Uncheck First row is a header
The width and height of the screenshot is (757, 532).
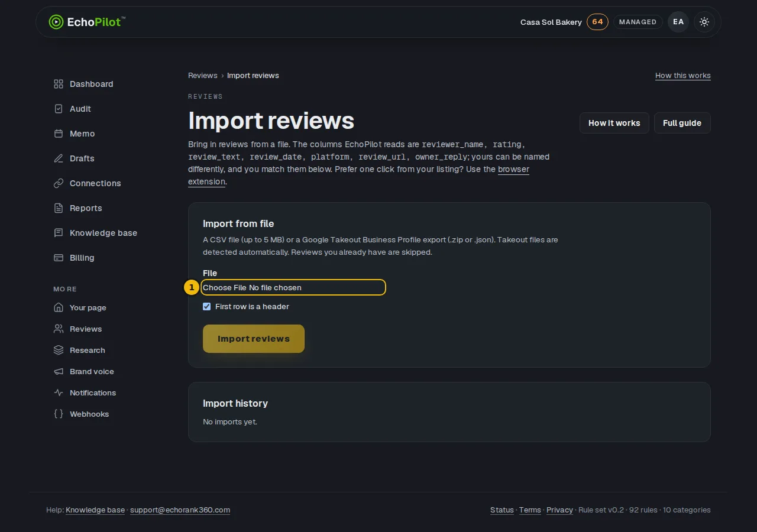206,306
